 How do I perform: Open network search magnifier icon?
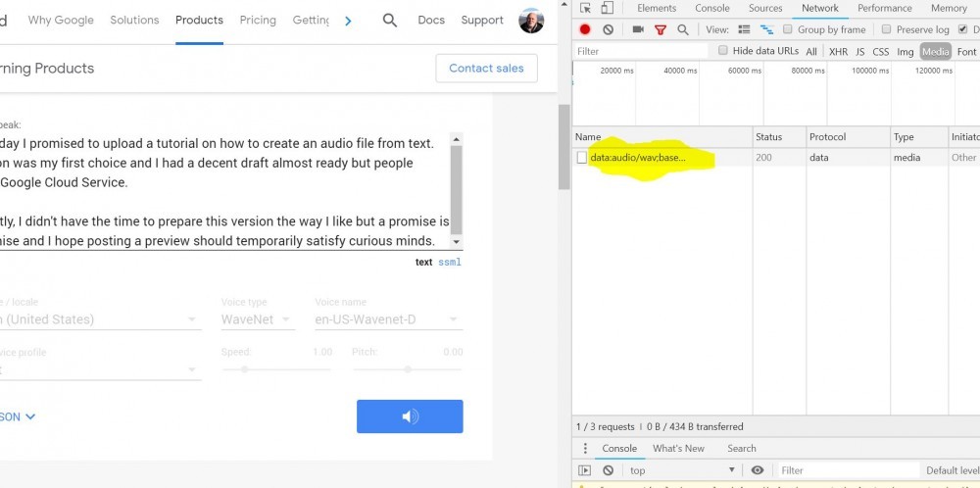(x=683, y=29)
